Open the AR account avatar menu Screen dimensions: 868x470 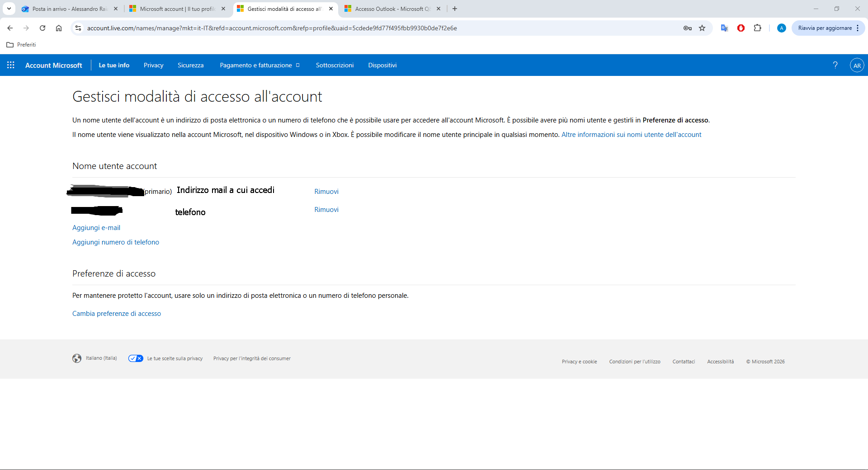point(857,65)
